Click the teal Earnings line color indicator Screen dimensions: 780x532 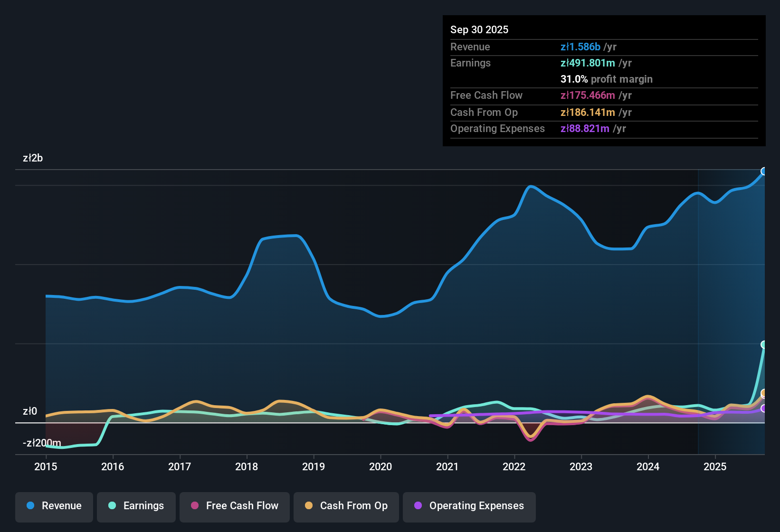click(x=113, y=506)
